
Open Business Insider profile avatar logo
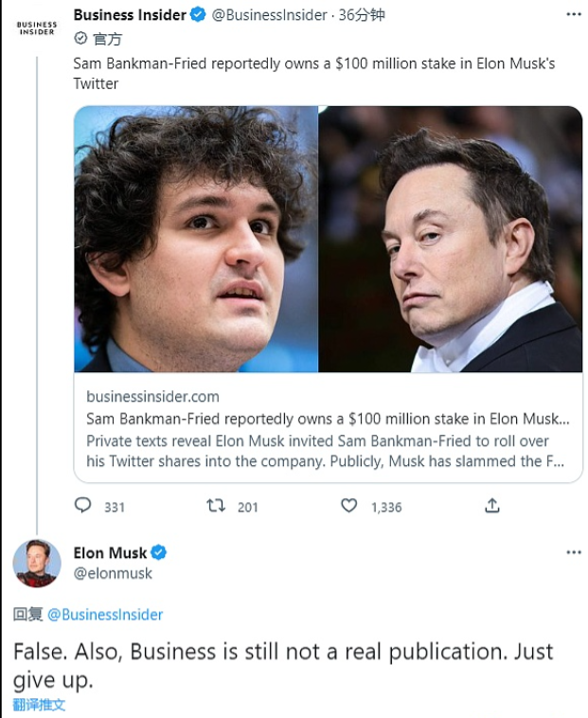pyautogui.click(x=37, y=27)
